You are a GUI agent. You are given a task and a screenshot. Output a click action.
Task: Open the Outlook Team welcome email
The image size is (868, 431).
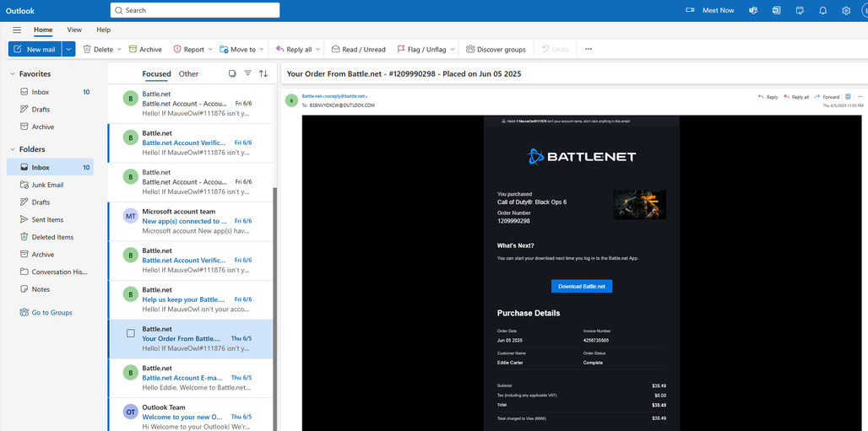191,414
